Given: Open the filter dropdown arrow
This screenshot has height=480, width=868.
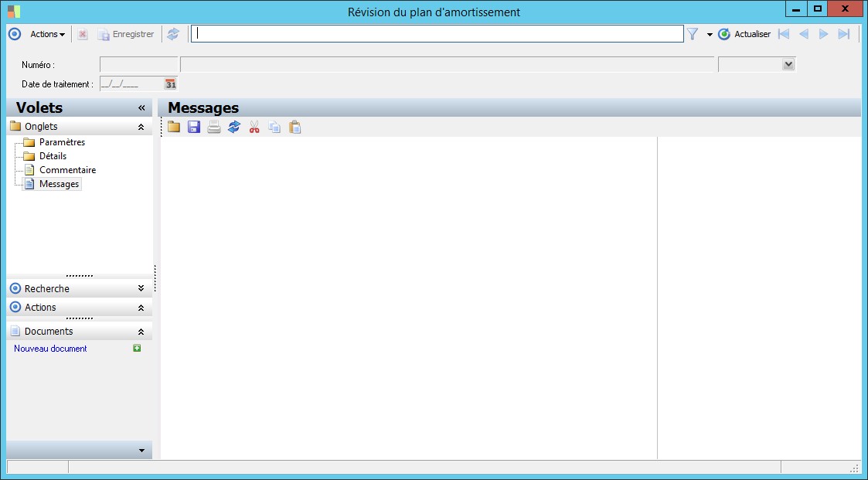Looking at the screenshot, I should coord(710,34).
